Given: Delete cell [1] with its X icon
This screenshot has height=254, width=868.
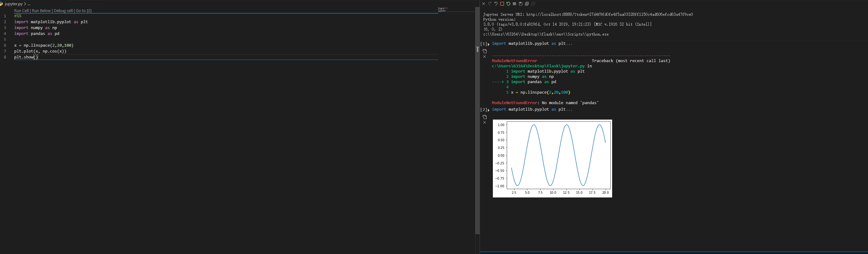Looking at the screenshot, I should coord(485,57).
